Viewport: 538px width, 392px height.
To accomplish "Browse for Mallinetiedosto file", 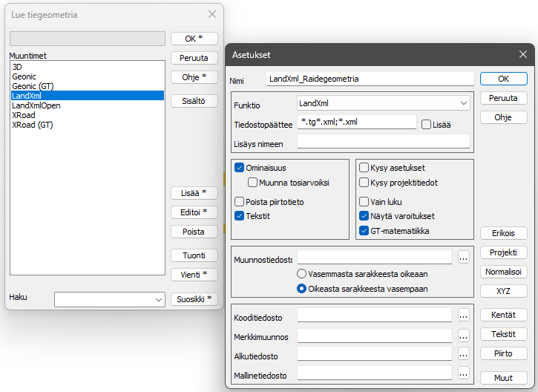I will (464, 373).
